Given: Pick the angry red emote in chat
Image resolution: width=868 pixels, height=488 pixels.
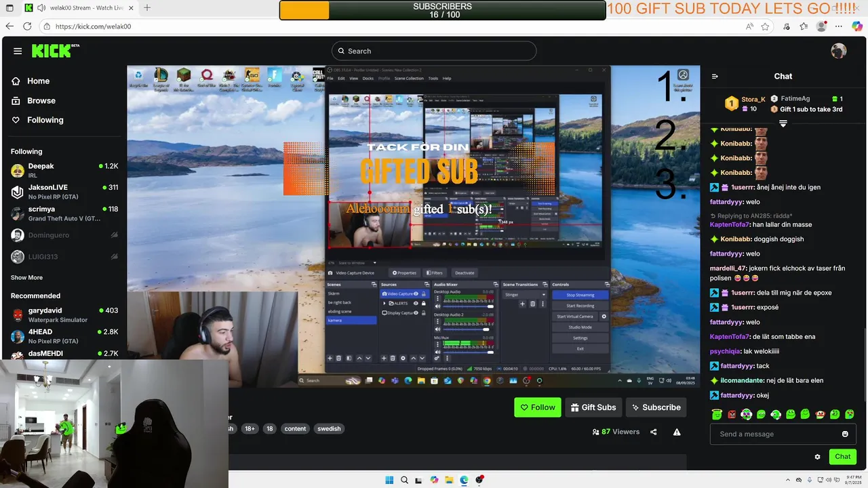Looking at the screenshot, I should 732,414.
